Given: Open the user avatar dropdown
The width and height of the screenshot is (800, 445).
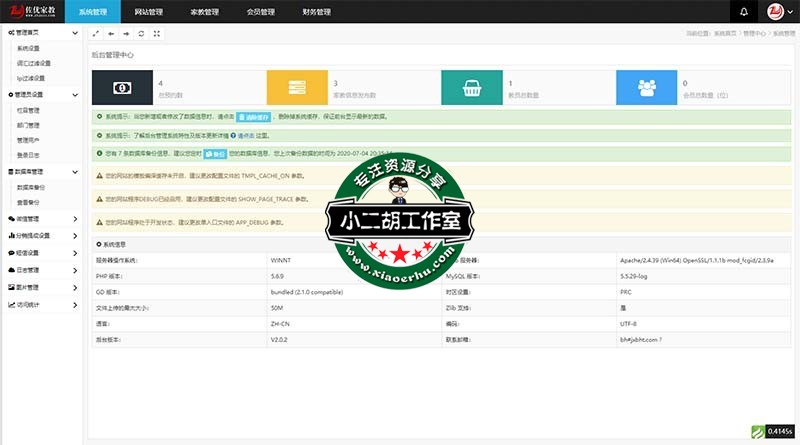Looking at the screenshot, I should (778, 12).
